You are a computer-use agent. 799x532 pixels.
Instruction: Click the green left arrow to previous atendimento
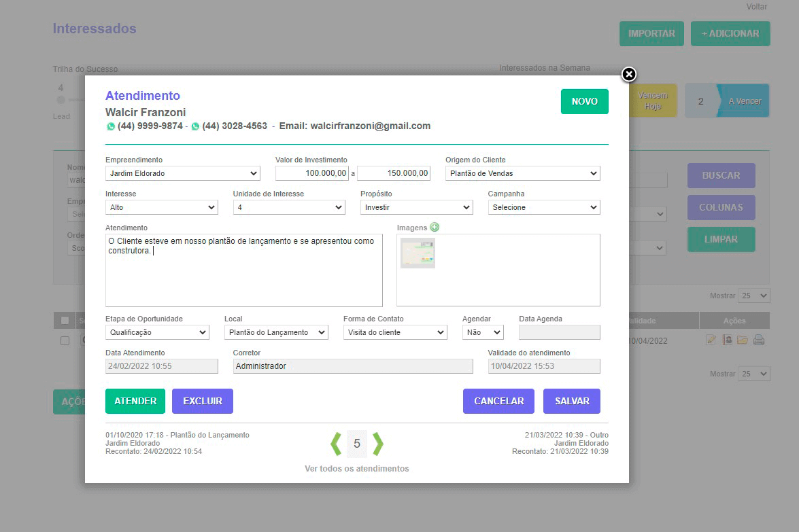(336, 444)
